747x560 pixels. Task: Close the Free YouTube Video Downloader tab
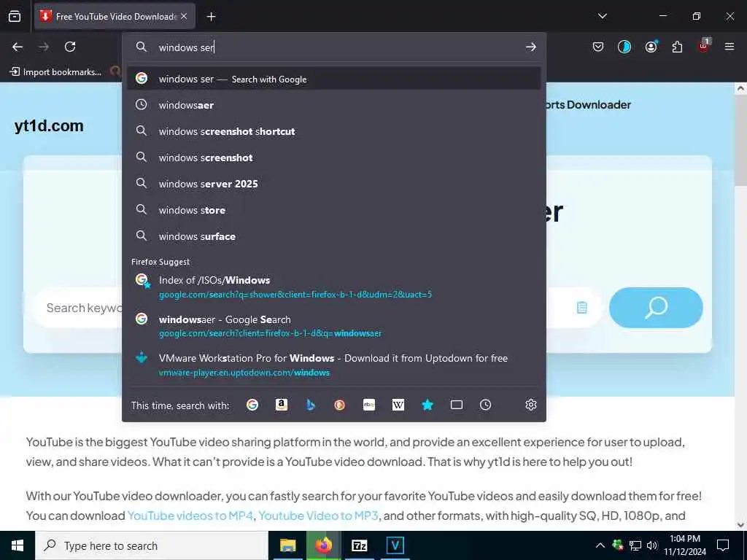click(184, 16)
